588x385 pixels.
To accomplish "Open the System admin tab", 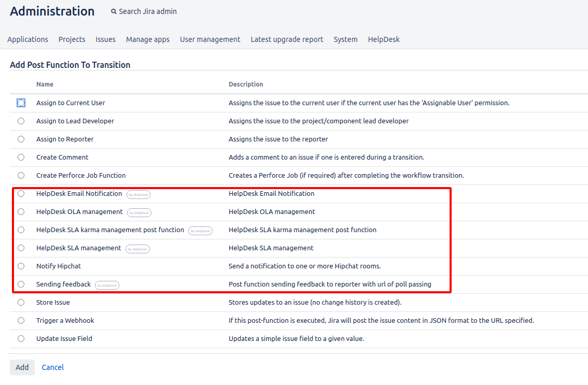I will coord(345,39).
